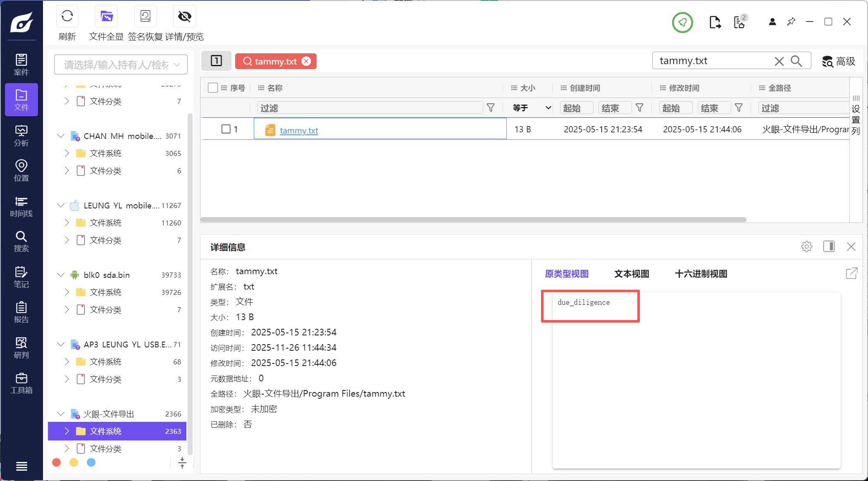This screenshot has width=868, height=481.
Task: Pop out preview in external window
Action: point(851,273)
